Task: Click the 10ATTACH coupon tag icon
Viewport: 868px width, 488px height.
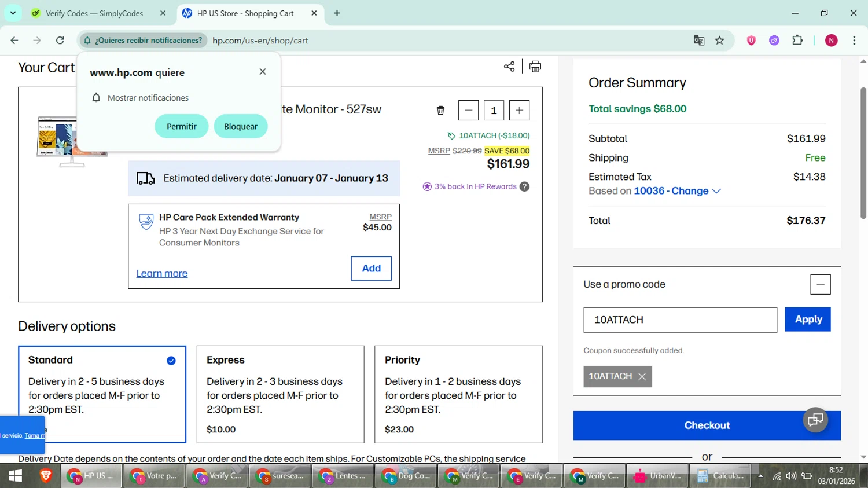Action: [451, 135]
